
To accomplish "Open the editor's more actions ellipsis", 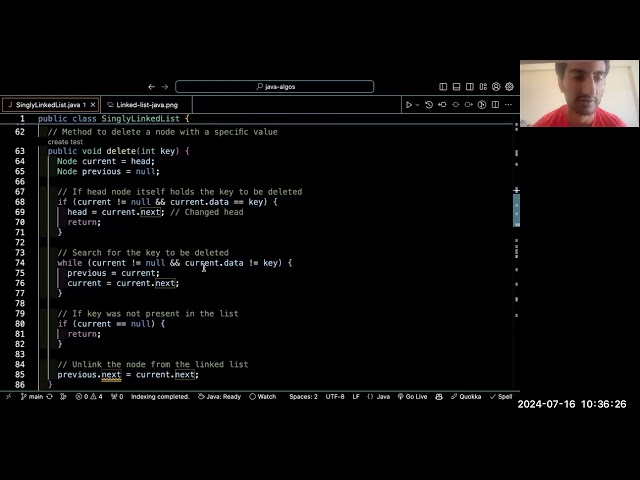I will click(509, 104).
